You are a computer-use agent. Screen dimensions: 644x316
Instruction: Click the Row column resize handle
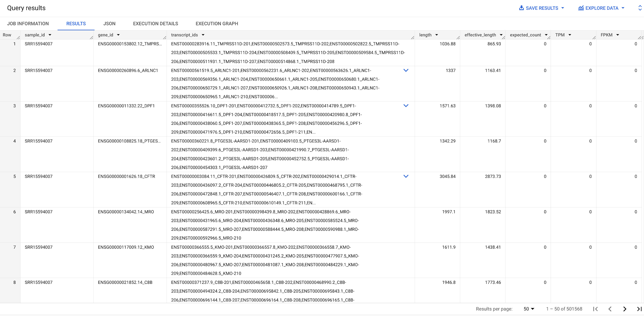click(x=18, y=37)
